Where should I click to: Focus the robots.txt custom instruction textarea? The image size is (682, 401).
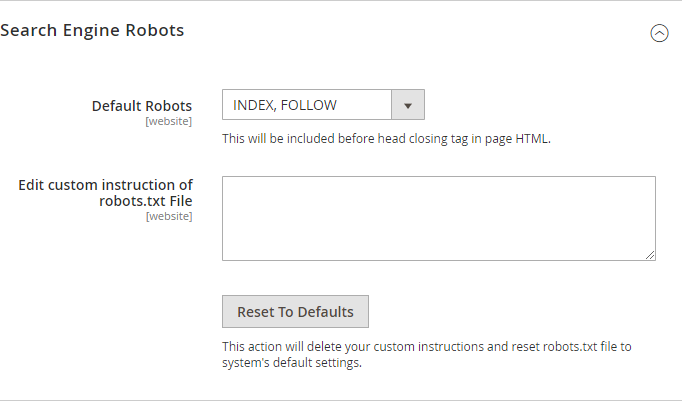(438, 218)
